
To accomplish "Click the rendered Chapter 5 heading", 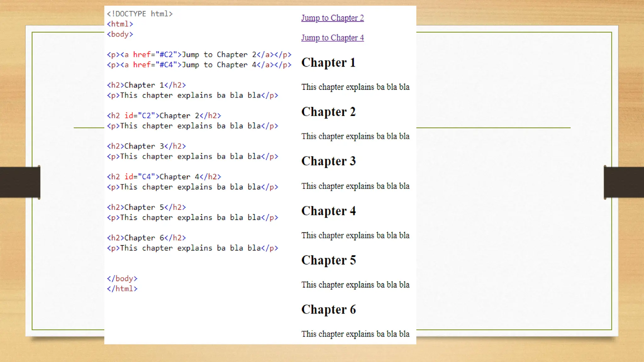I will tap(328, 260).
